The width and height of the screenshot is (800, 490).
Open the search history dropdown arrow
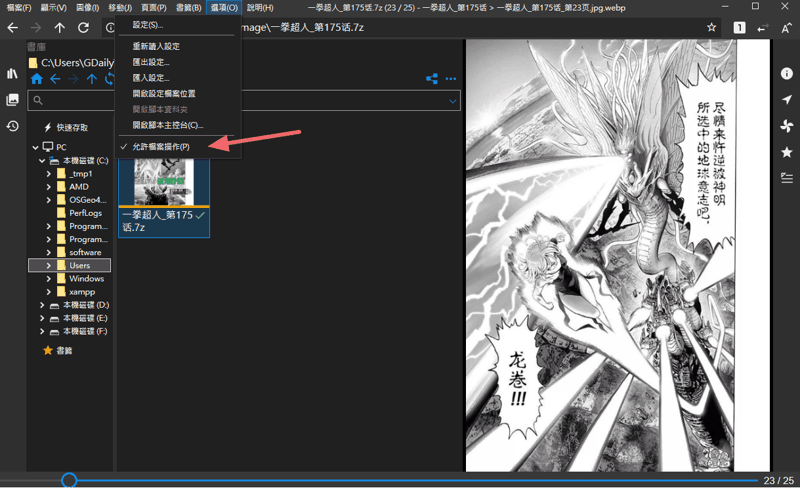click(x=453, y=101)
